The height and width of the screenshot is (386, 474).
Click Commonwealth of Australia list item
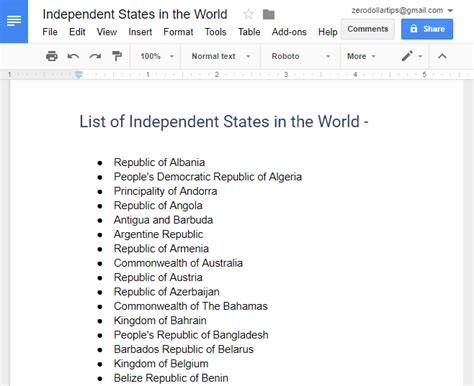[x=178, y=263]
